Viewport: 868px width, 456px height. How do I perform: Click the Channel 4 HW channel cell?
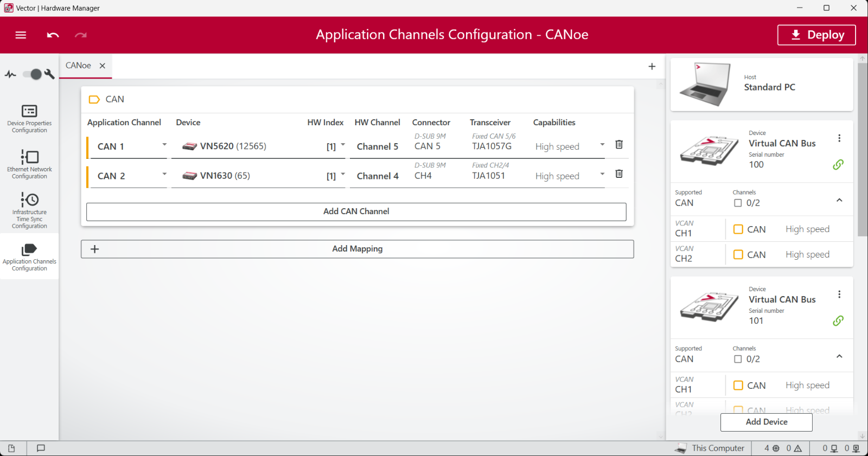[378, 176]
